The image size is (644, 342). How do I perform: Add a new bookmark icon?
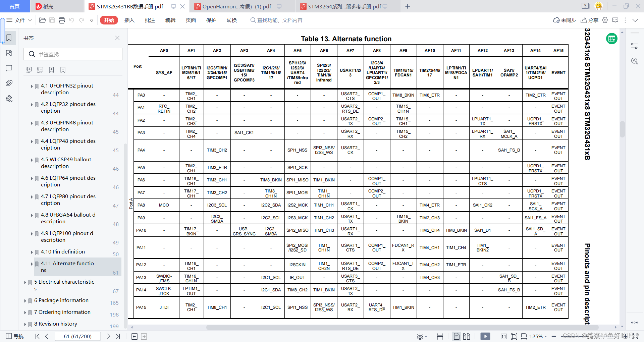click(51, 69)
